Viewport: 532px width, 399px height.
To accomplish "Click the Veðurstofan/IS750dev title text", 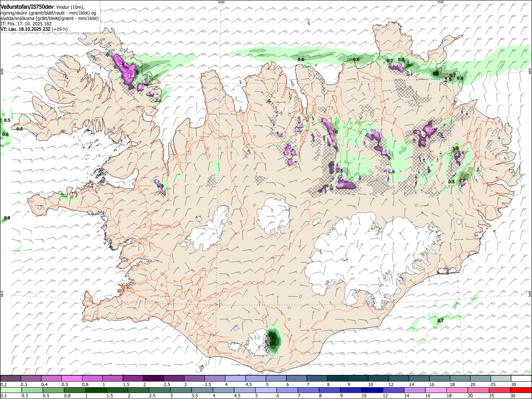I will [27, 7].
